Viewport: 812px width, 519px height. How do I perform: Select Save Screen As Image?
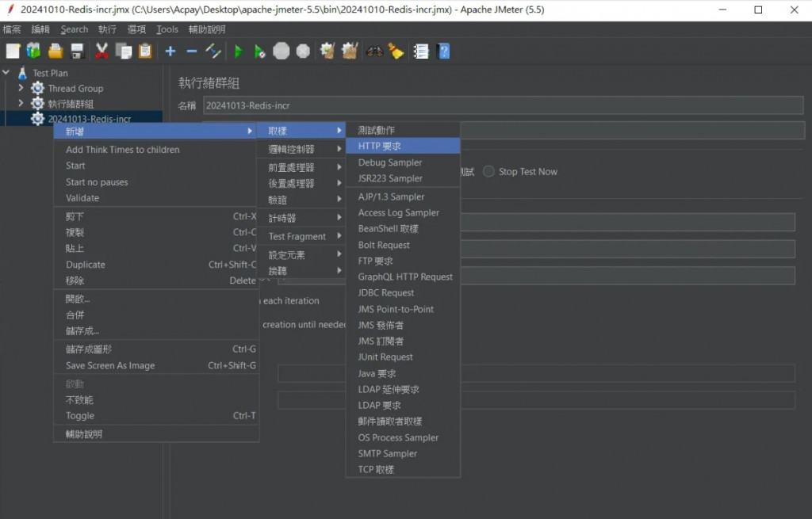156,365
